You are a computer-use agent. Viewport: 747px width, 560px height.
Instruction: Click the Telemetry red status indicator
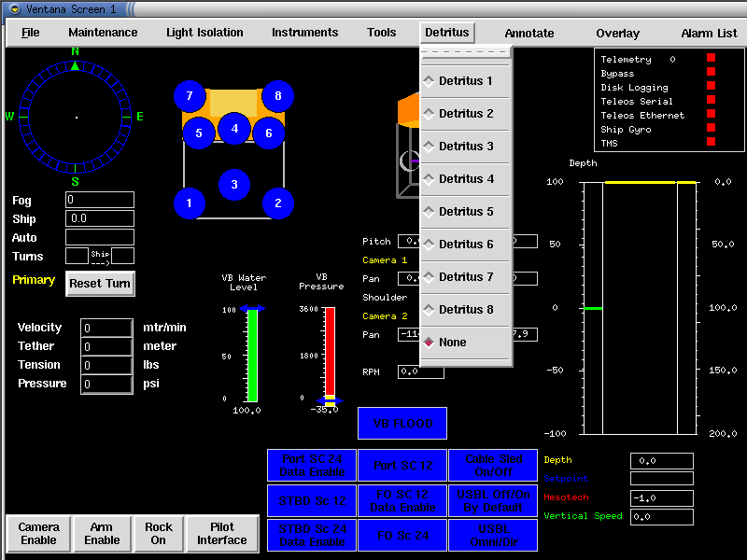(712, 58)
